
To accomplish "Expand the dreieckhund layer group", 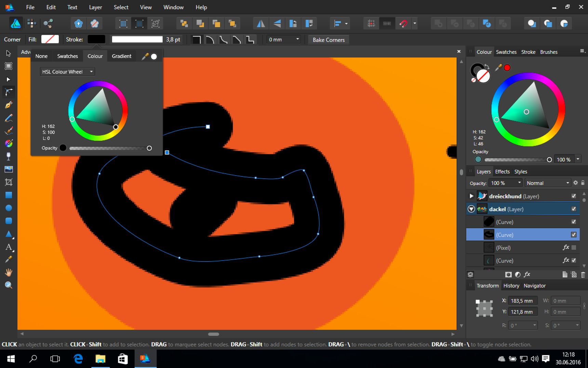I will 471,196.
